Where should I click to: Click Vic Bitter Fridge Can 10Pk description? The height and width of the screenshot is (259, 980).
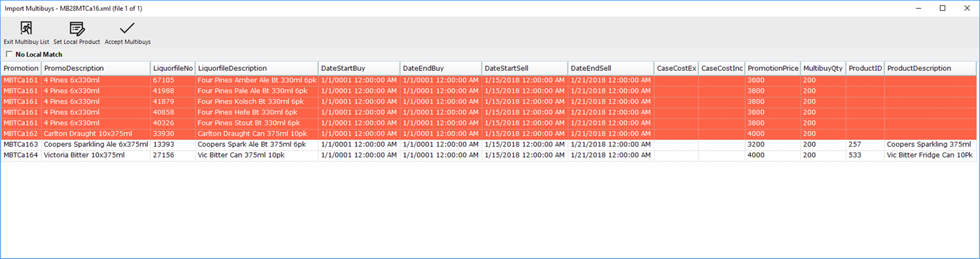point(931,155)
